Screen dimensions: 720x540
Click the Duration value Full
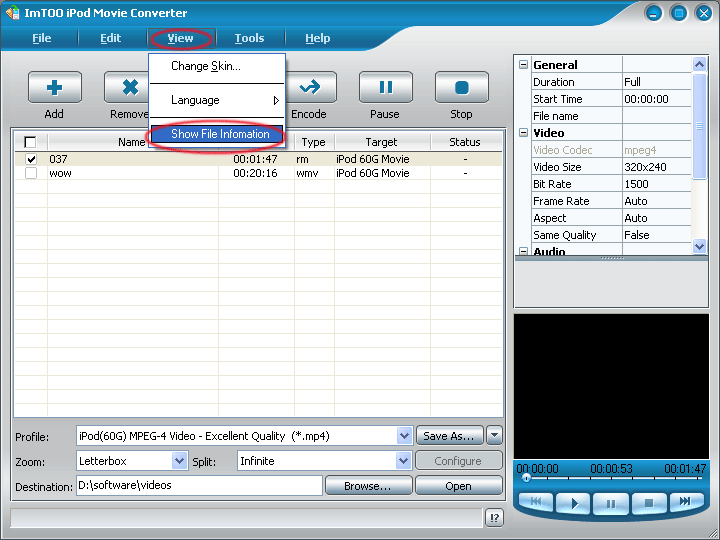[x=632, y=82]
